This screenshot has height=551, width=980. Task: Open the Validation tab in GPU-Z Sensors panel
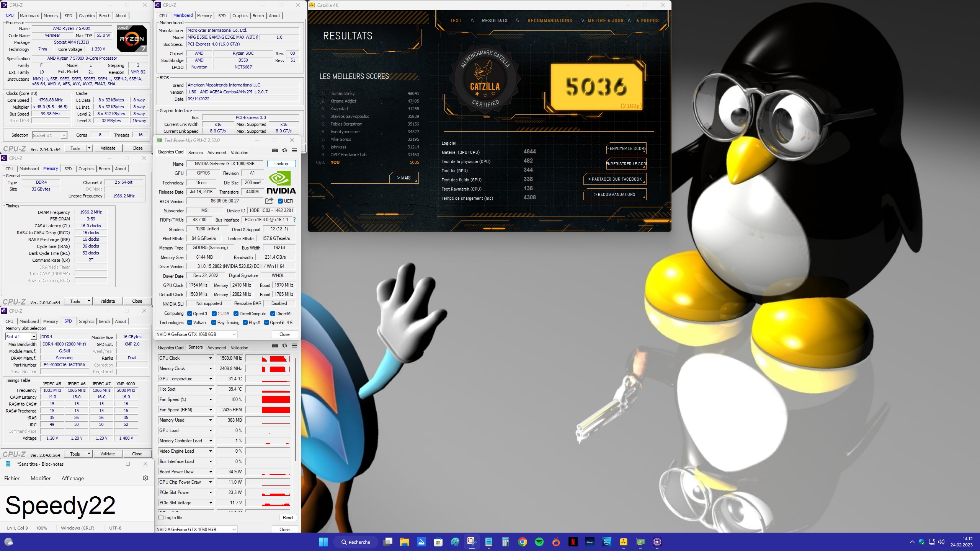(239, 347)
